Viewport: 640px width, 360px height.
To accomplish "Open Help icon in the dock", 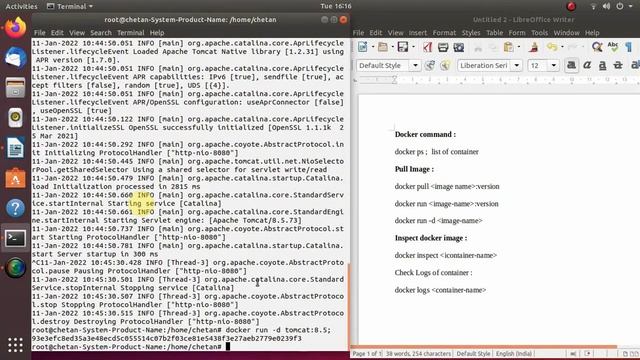I will pos(15,208).
